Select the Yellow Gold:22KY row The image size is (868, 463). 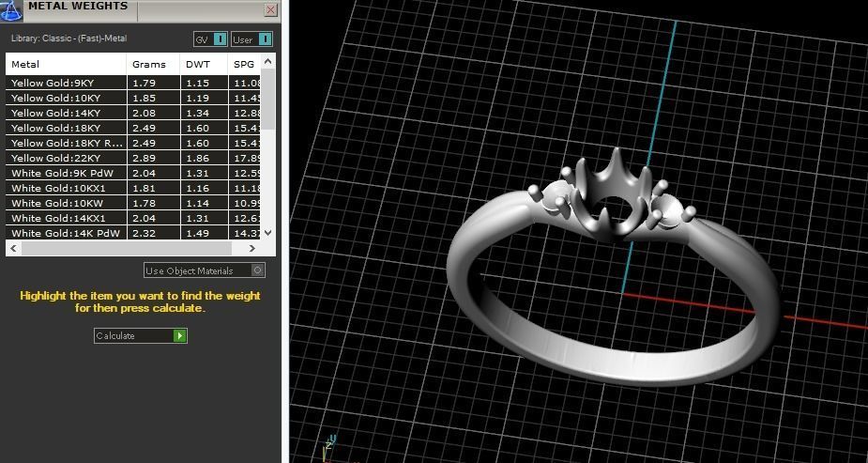(x=133, y=158)
